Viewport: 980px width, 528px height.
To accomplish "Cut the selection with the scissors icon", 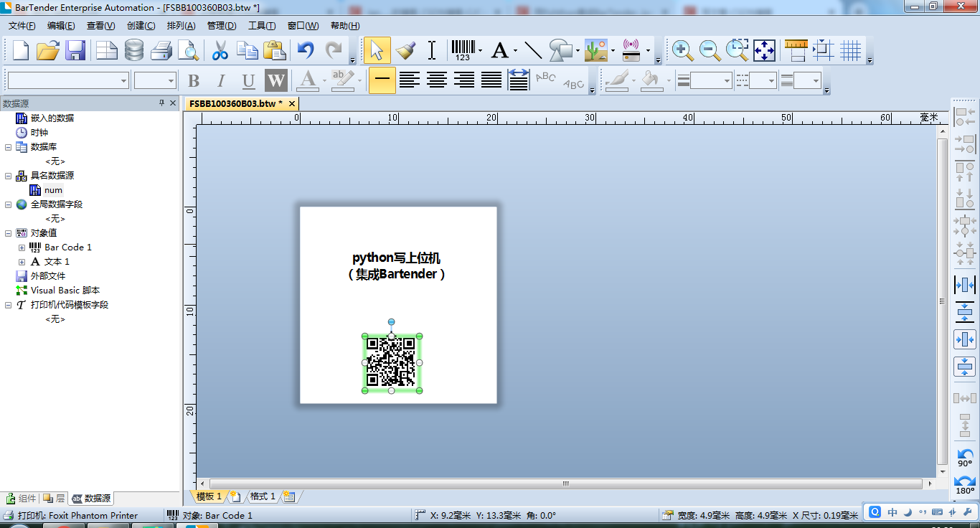I will pyautogui.click(x=220, y=50).
